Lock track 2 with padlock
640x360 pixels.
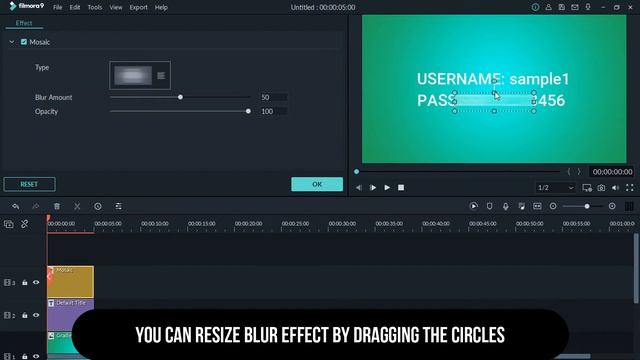click(x=24, y=315)
